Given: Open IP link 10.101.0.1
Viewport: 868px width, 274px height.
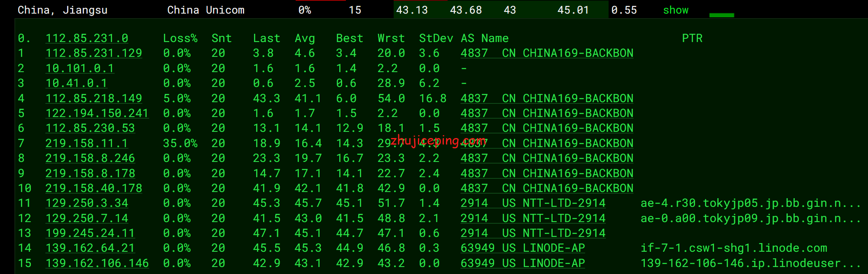Looking at the screenshot, I should [x=80, y=68].
